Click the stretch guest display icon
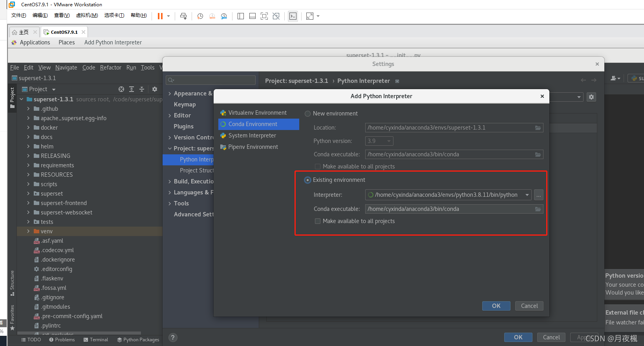Viewport: 644px width, 346px height. [x=310, y=16]
